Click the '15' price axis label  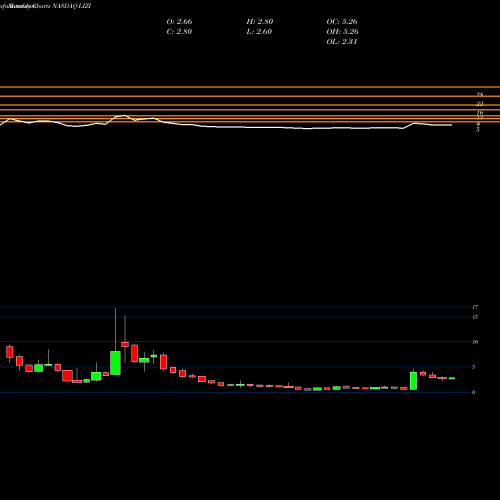point(475,317)
